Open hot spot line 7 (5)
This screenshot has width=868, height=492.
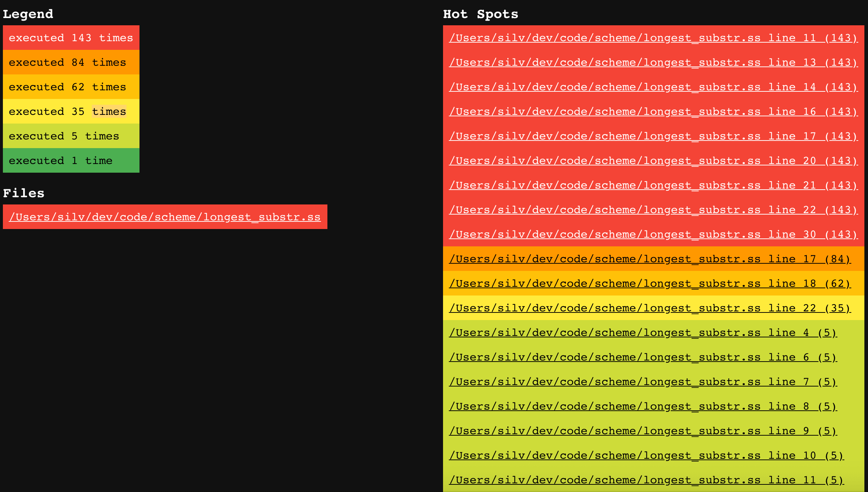pyautogui.click(x=643, y=381)
